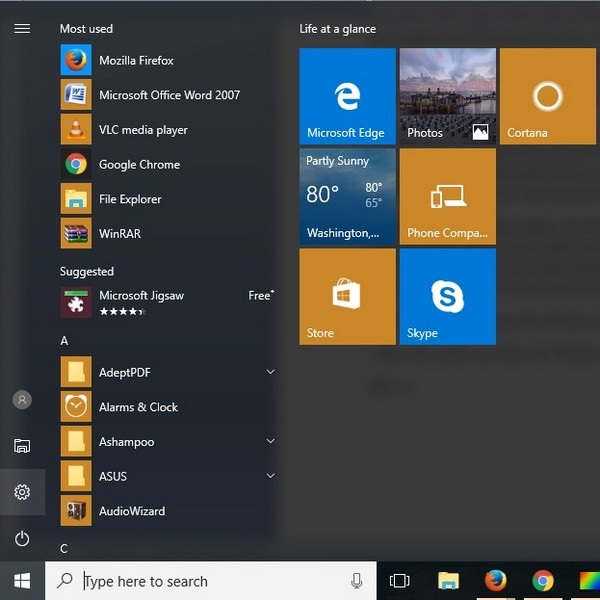
Task: Open Firefox on the taskbar
Action: click(496, 580)
